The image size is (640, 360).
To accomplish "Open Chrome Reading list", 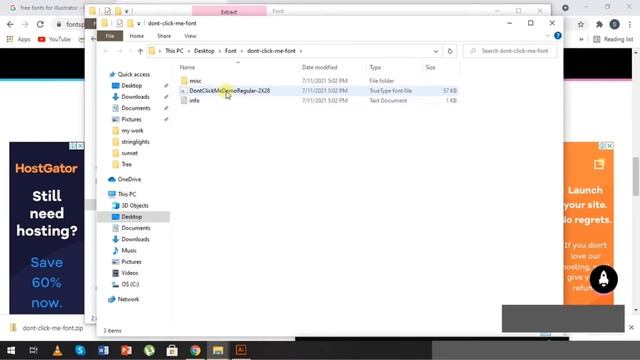I will coord(613,39).
